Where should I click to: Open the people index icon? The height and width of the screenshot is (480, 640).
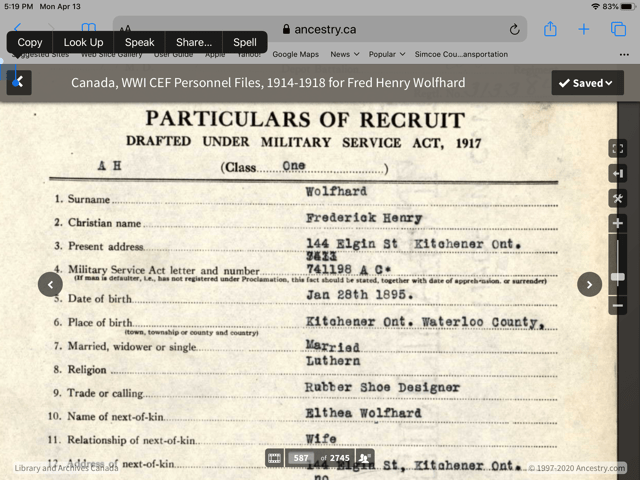point(365,458)
